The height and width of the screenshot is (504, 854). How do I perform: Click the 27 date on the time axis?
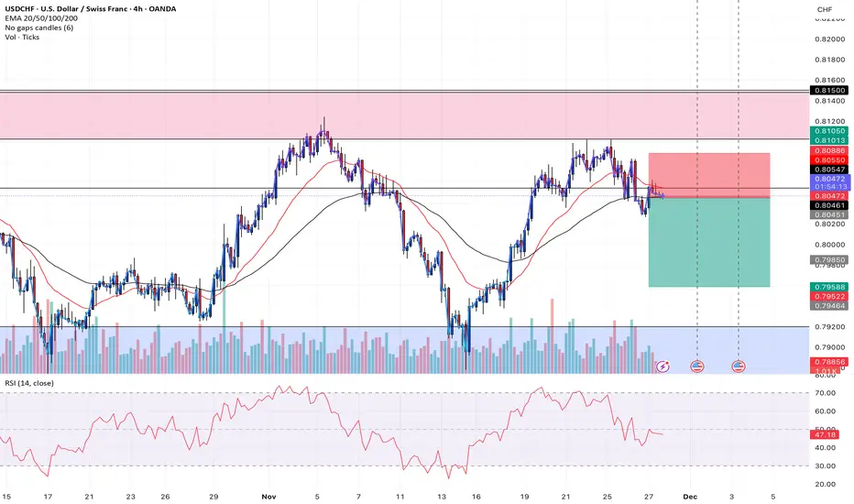(649, 497)
